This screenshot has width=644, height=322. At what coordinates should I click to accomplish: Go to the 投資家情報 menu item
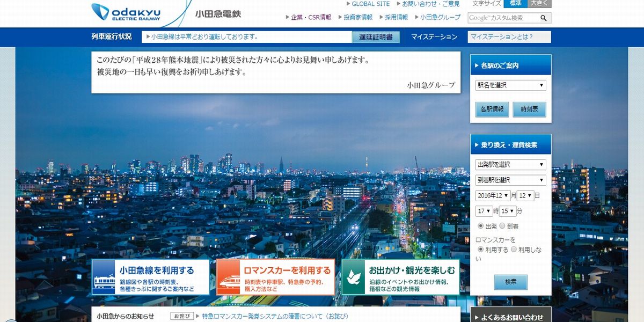pyautogui.click(x=358, y=17)
